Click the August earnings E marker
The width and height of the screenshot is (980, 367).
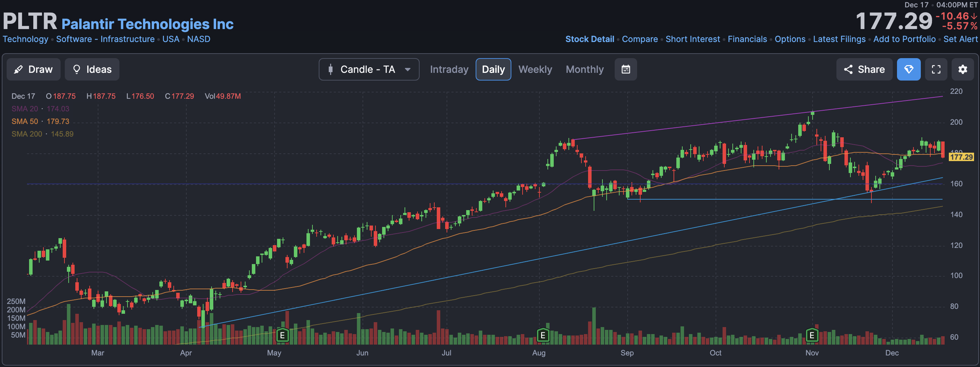tap(543, 335)
